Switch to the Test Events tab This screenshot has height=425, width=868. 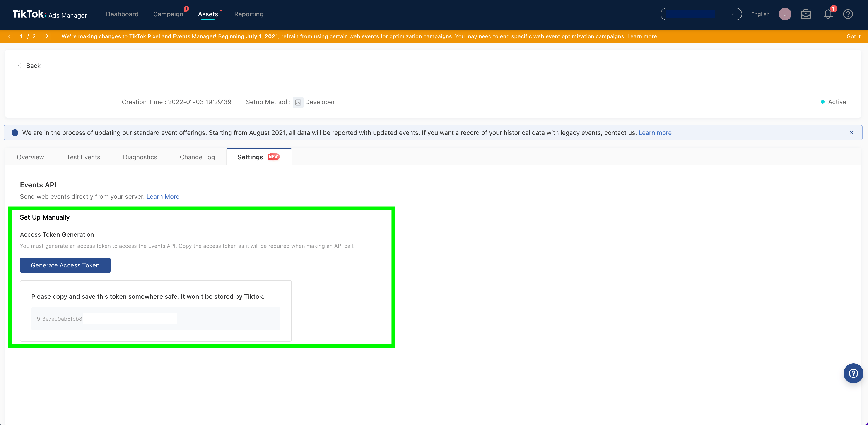coord(83,157)
